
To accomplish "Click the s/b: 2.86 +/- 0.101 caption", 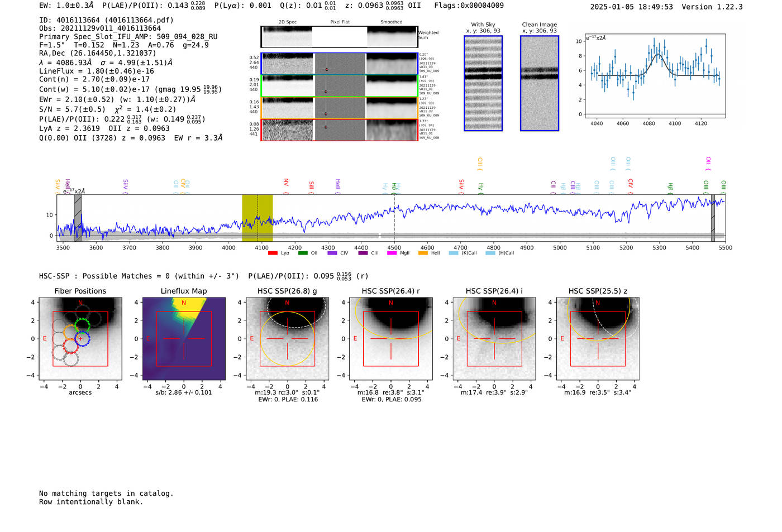I will 184,392.
